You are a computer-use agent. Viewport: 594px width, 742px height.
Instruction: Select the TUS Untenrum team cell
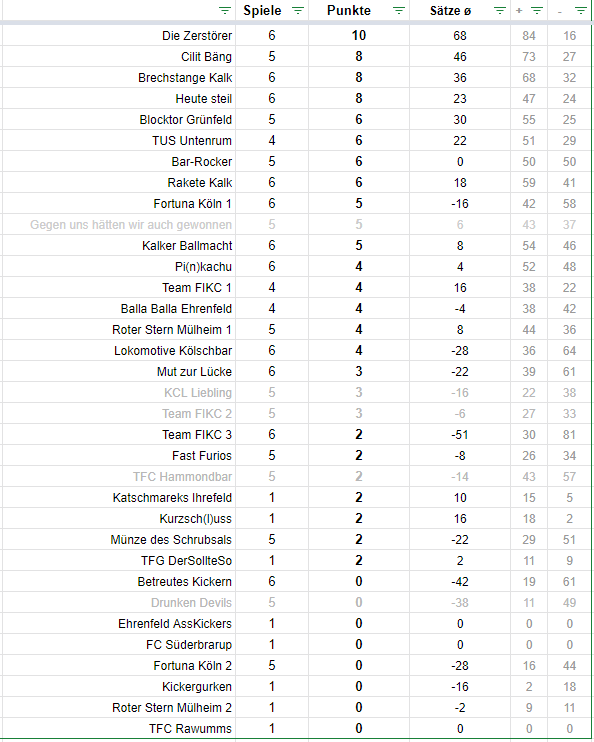coord(118,141)
